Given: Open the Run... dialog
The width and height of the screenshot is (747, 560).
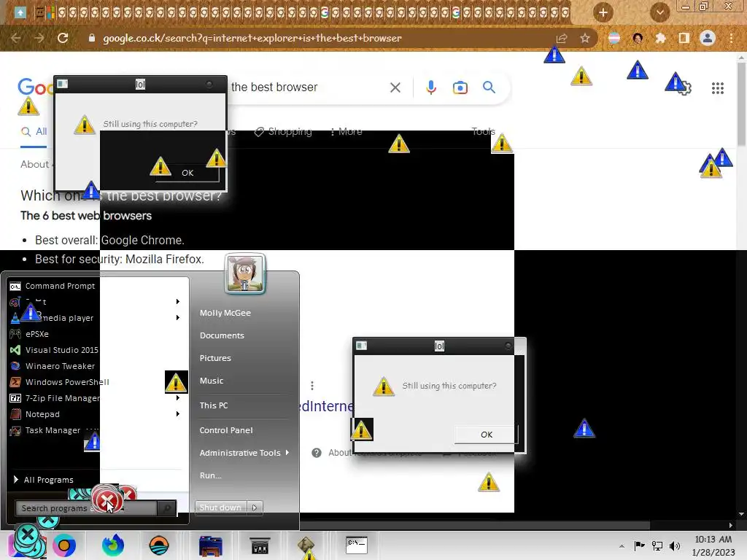Looking at the screenshot, I should (x=210, y=475).
